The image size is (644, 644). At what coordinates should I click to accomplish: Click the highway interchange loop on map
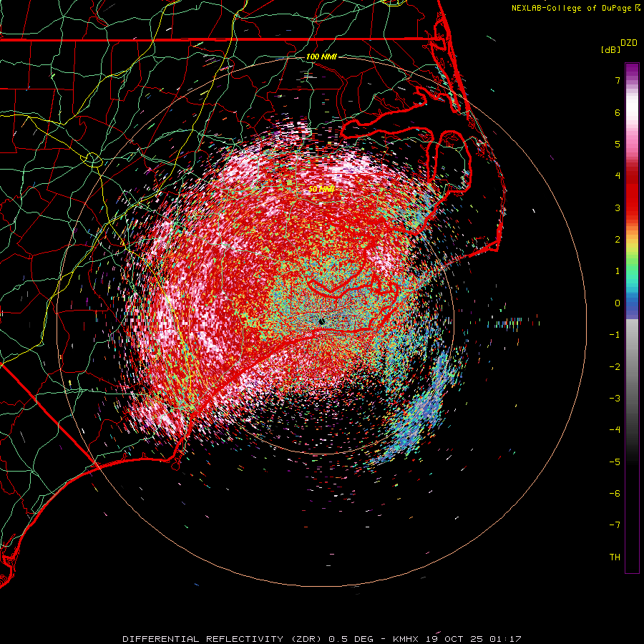pos(93,160)
